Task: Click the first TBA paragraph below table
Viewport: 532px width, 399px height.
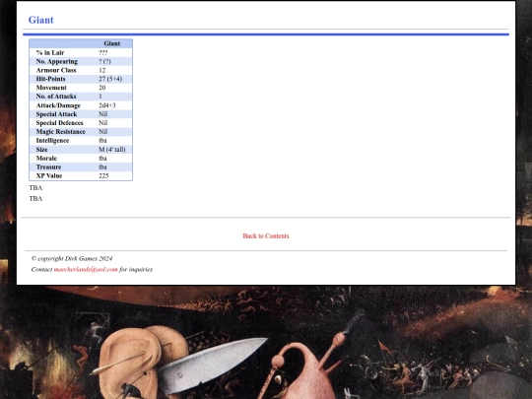Action: 35,187
